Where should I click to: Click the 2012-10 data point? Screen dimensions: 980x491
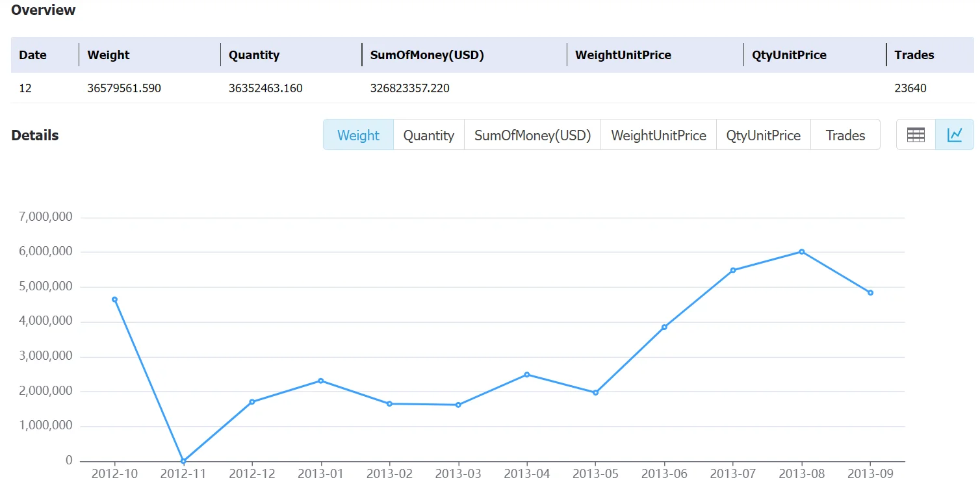coord(114,299)
